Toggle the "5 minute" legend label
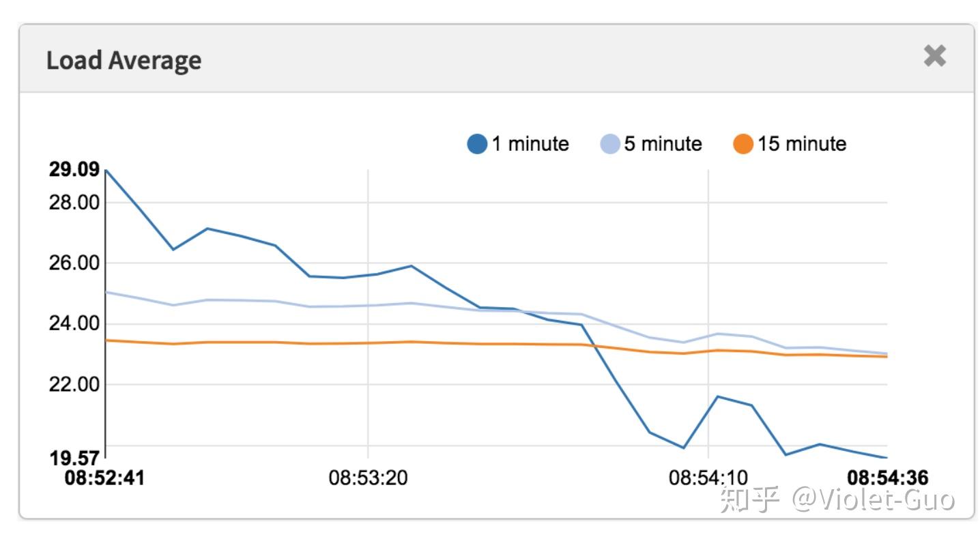Screen dimensions: 980x539 tap(663, 144)
